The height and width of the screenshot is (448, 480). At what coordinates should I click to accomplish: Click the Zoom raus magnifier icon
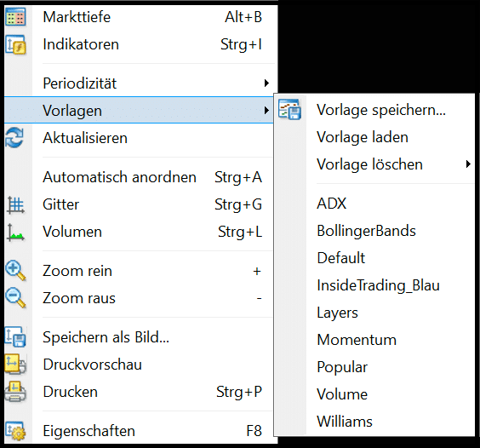15,297
